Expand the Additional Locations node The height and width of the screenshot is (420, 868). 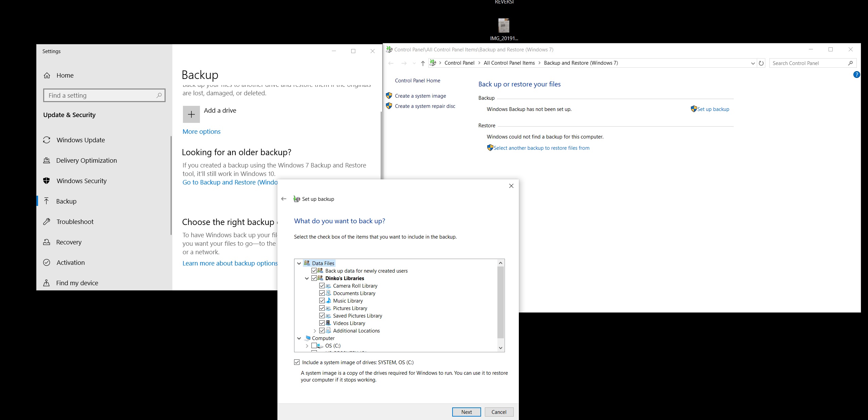point(314,331)
